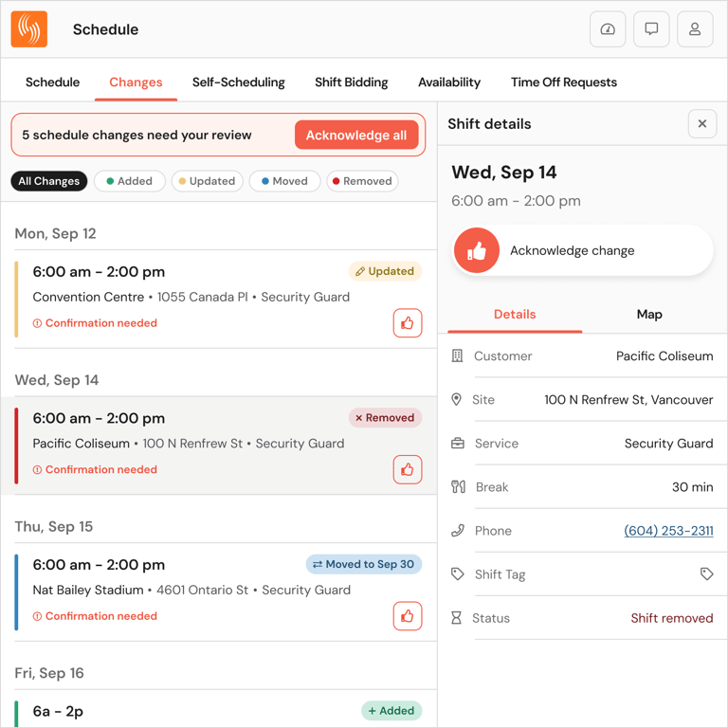Viewport: 728px width, 728px height.
Task: Filter changes by Added
Action: pyautogui.click(x=130, y=181)
